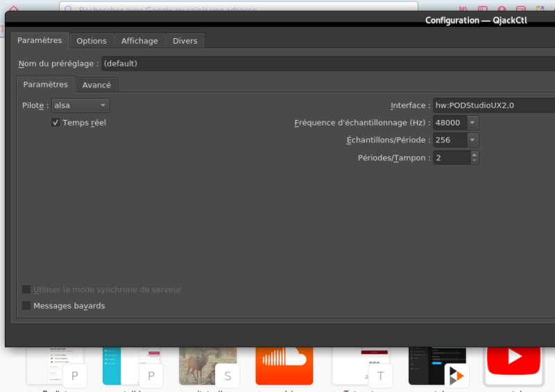Switch to the top-level Paramètres tab

click(40, 40)
